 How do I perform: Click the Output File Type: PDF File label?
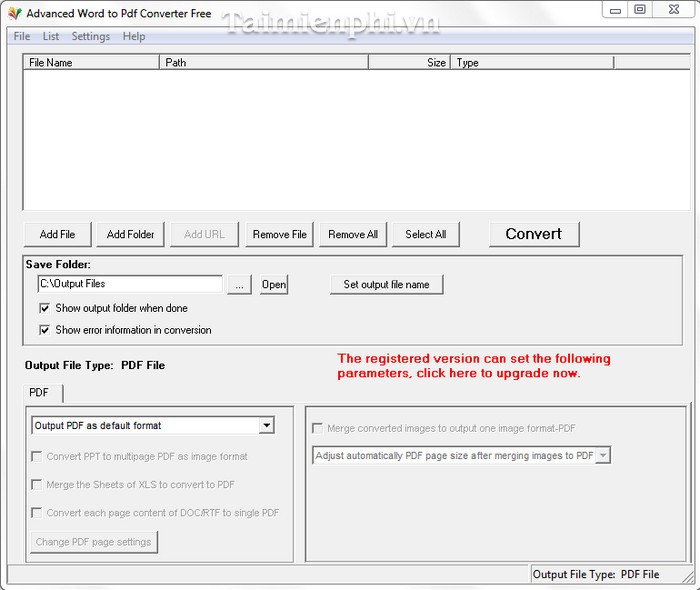click(x=95, y=366)
